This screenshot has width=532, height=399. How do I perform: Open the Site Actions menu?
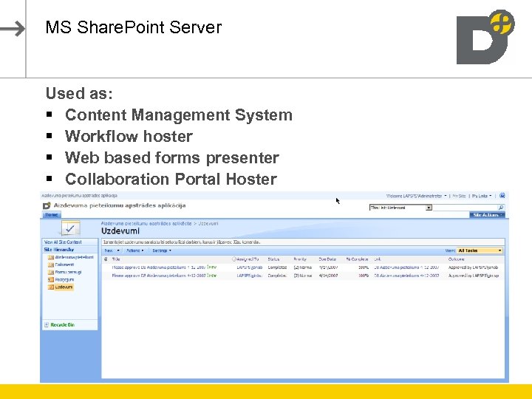[487, 215]
